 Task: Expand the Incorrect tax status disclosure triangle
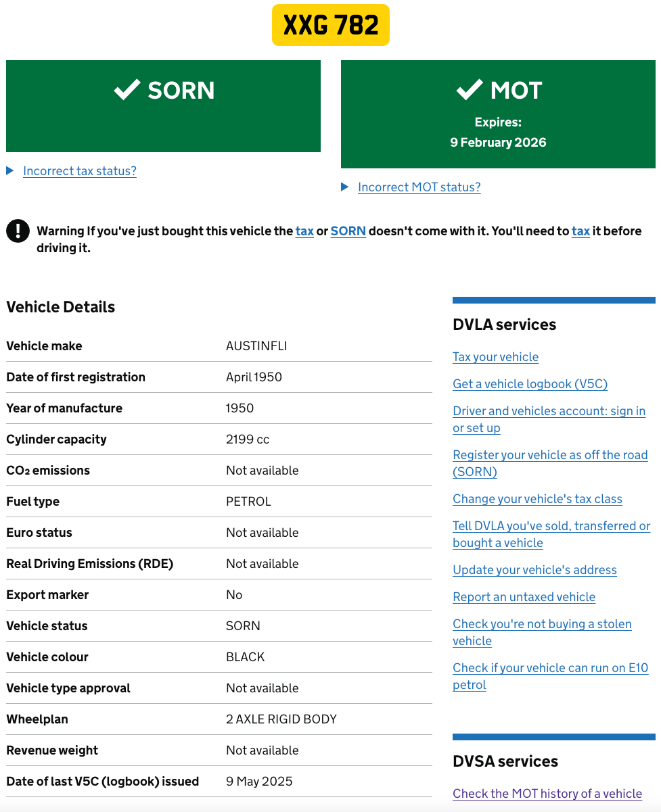pyautogui.click(x=10, y=171)
